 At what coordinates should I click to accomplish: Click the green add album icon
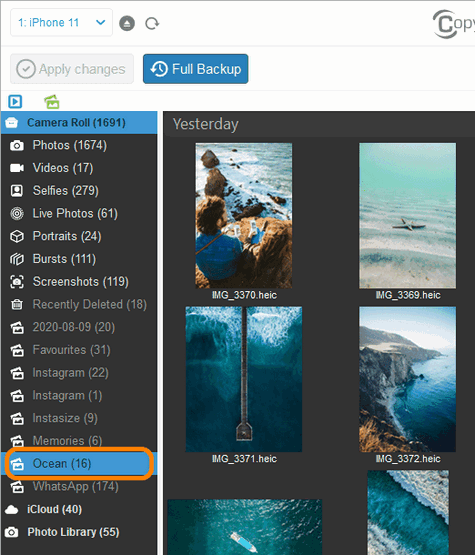[x=52, y=102]
